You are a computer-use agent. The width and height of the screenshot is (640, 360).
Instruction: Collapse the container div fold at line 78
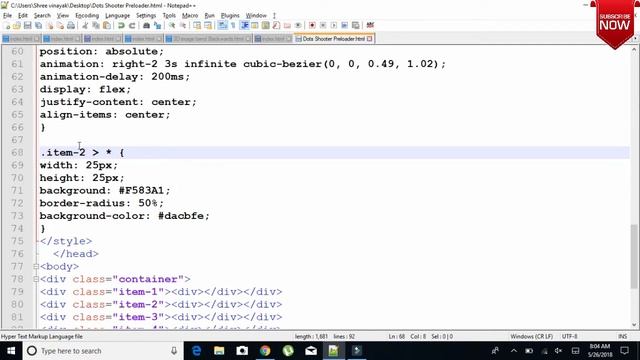36,279
